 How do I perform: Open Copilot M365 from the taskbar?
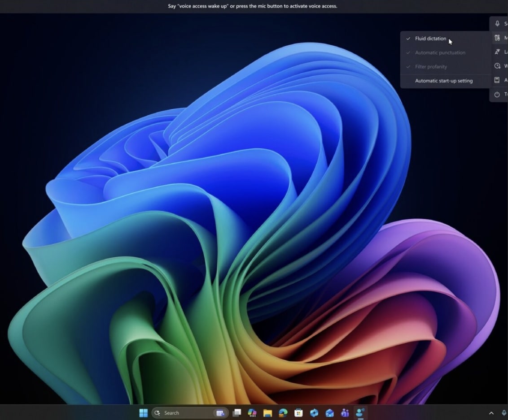pyautogui.click(x=252, y=412)
